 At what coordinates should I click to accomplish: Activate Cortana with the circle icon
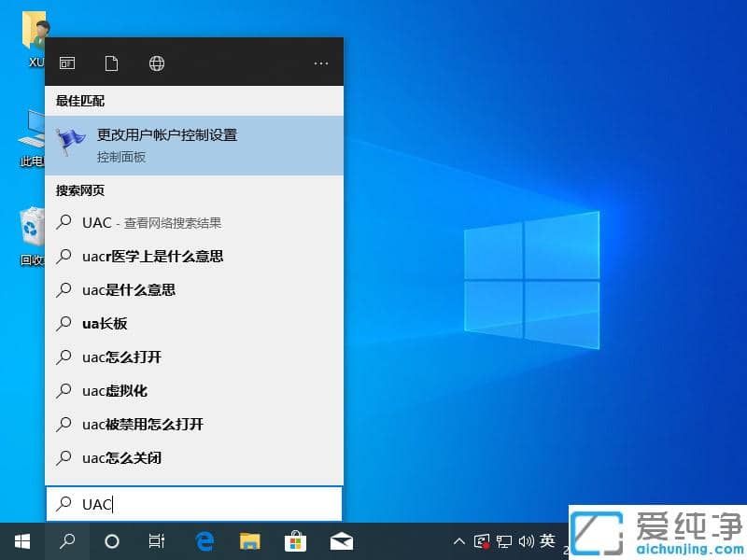click(112, 540)
